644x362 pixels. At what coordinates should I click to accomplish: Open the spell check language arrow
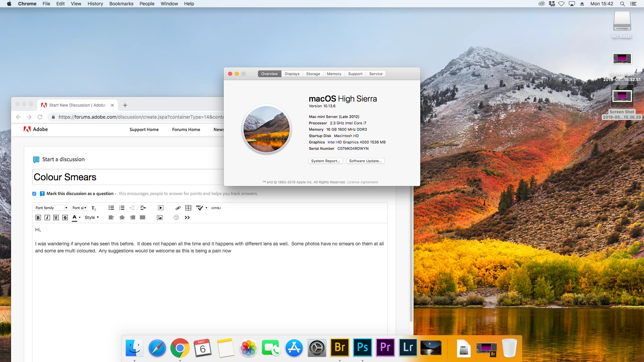(x=206, y=208)
